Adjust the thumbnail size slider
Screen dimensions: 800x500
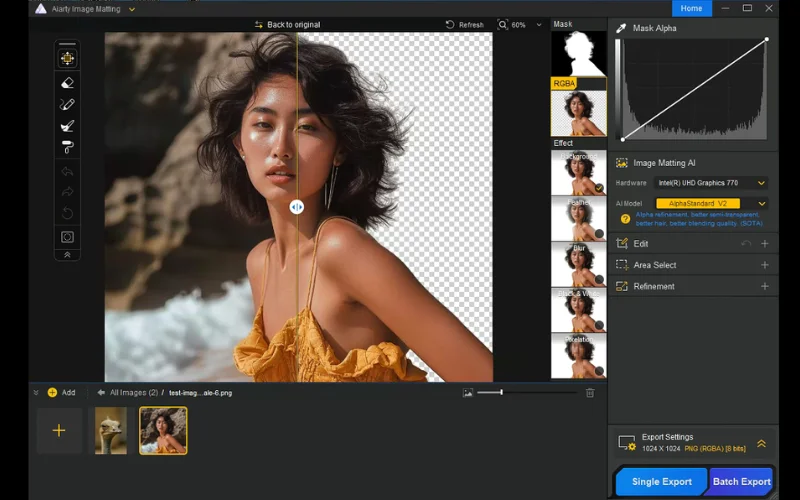point(501,393)
